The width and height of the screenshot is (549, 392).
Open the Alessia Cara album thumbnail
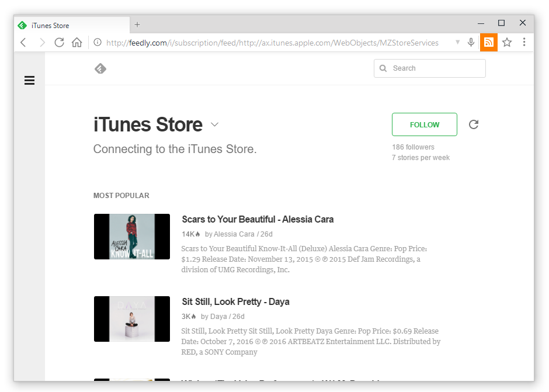132,237
